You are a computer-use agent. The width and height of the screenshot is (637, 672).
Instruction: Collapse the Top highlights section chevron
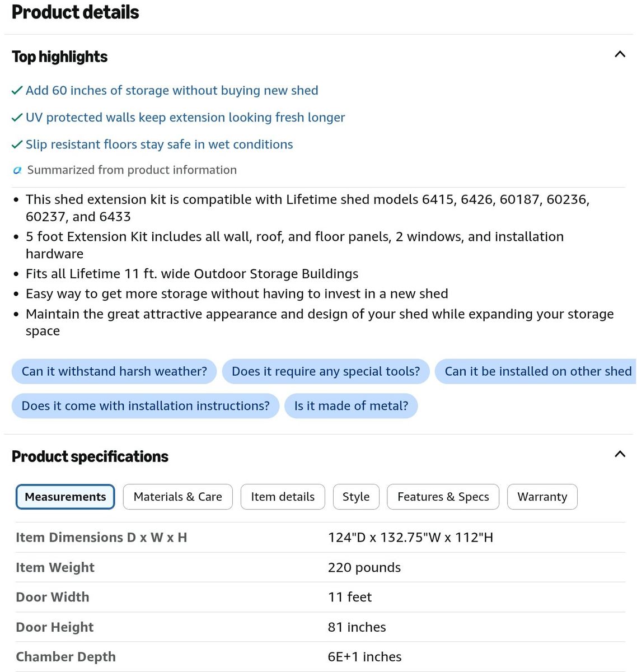pos(620,55)
